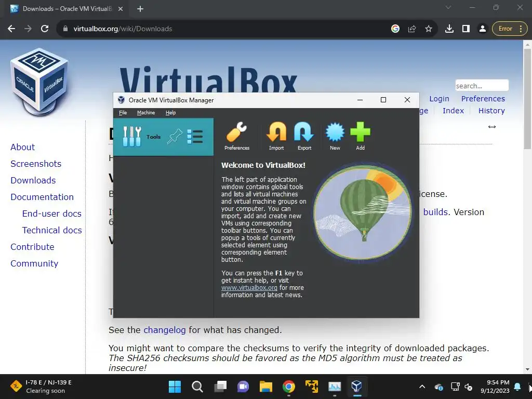The width and height of the screenshot is (532, 399).
Task: Click the pin icon beside Tools
Action: click(175, 137)
